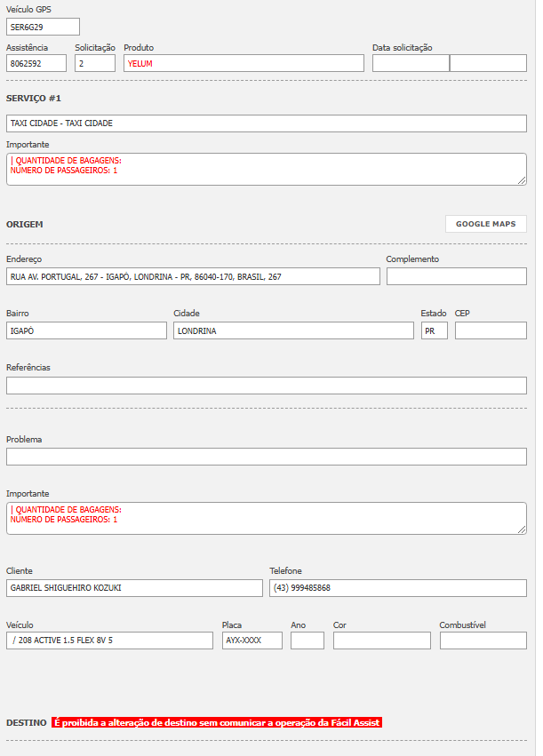Click the empty CEP field
Image resolution: width=543 pixels, height=756 pixels.
pos(491,330)
